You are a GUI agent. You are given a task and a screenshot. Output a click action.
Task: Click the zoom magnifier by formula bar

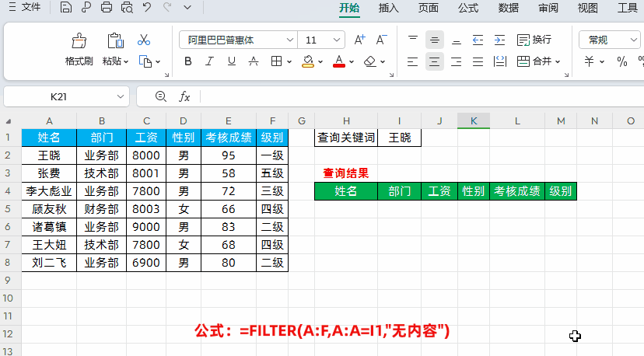point(161,96)
